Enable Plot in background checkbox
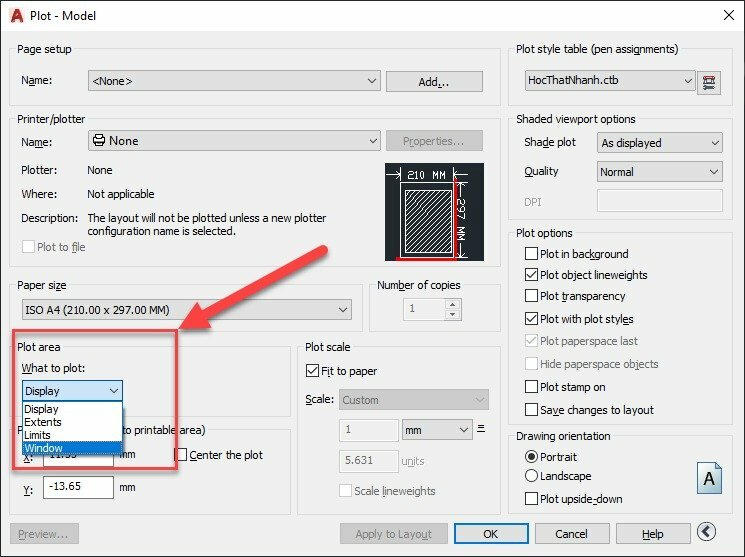Image resolution: width=745 pixels, height=557 pixels. [532, 254]
